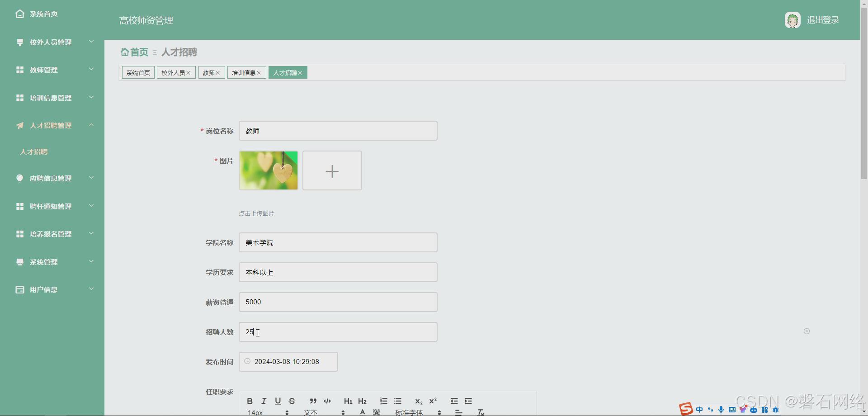
Task: Insert a blockquote with quote icon
Action: [313, 401]
